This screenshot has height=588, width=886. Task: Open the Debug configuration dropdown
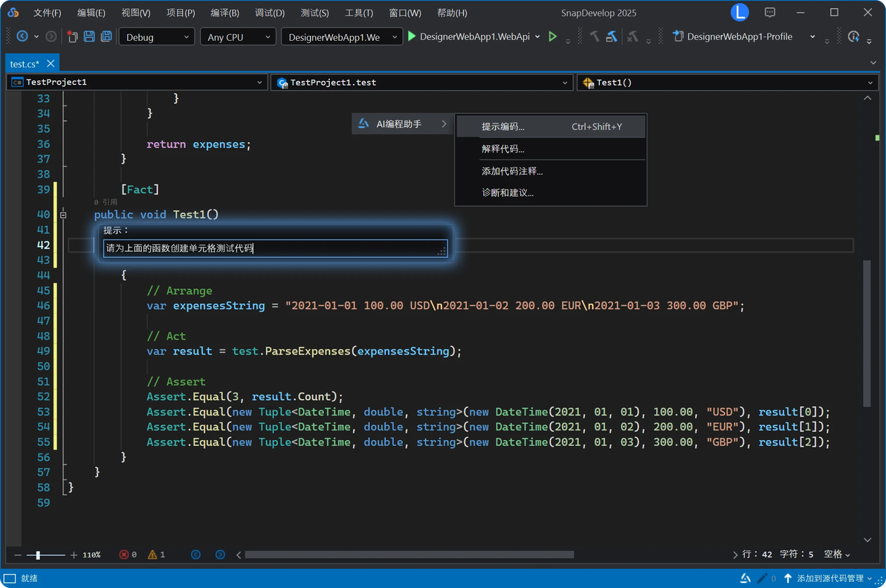pos(156,37)
